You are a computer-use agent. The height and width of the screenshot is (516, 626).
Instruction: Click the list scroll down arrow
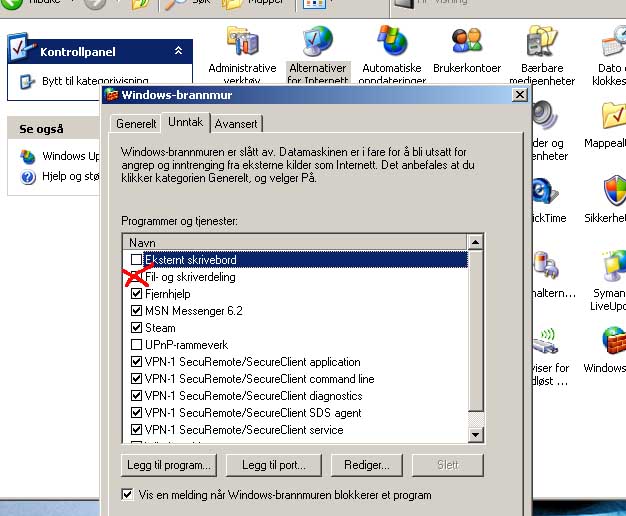[475, 434]
